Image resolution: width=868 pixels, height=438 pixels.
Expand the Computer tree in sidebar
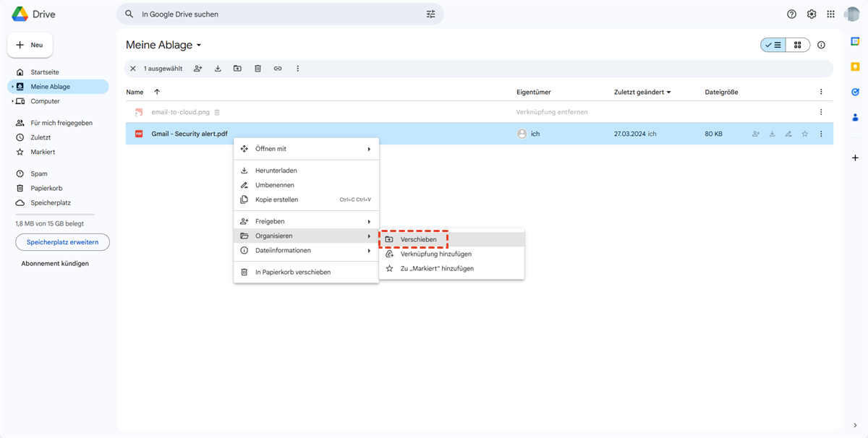pos(12,101)
